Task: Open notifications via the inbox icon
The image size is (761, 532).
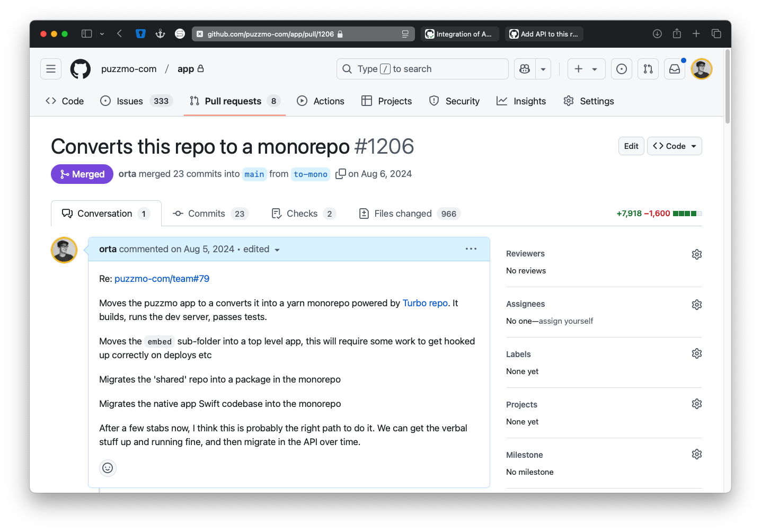Action: coord(674,68)
